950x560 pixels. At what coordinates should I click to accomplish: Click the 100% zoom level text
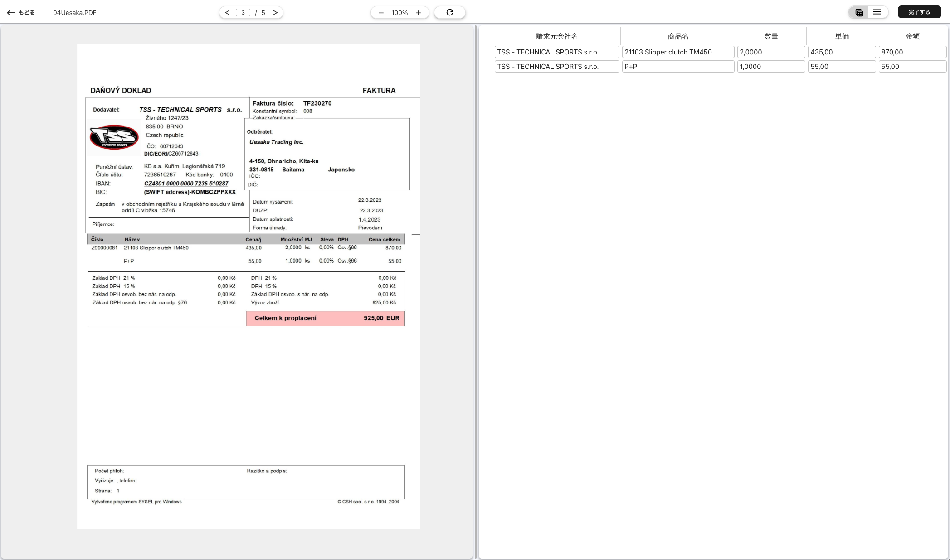tap(399, 13)
